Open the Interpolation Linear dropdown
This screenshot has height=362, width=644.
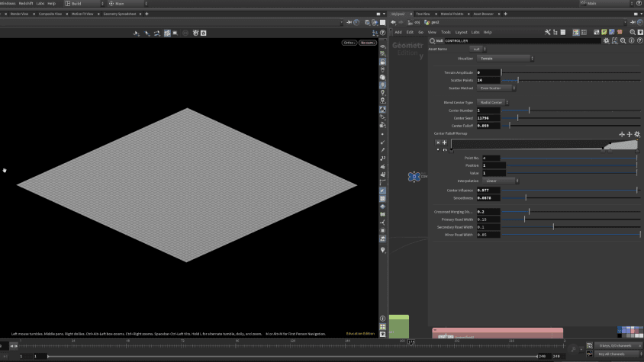(x=501, y=181)
